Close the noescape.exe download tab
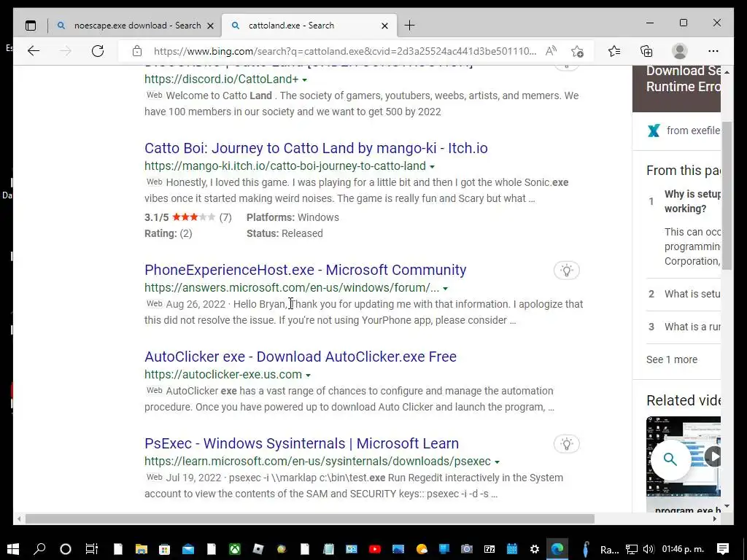 [x=211, y=26]
